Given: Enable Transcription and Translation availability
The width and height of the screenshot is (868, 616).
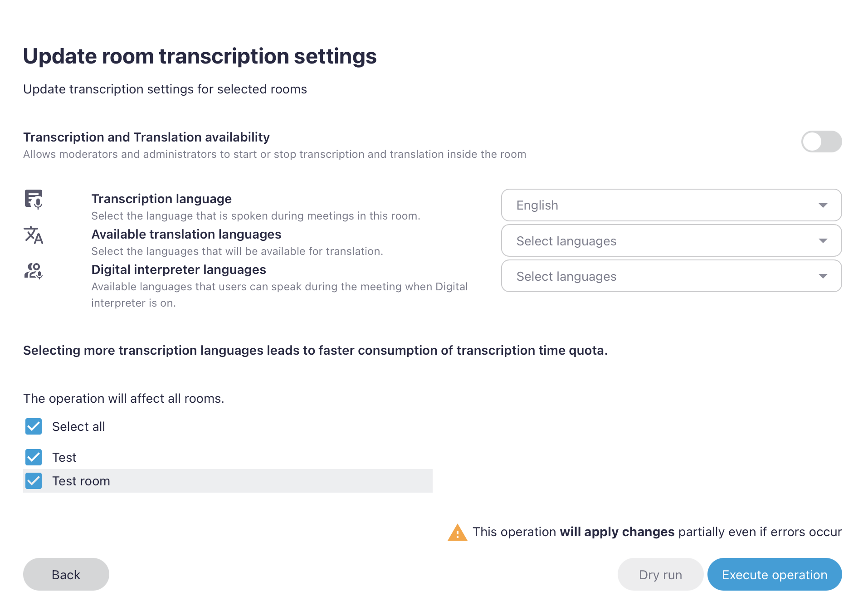Looking at the screenshot, I should click(821, 142).
